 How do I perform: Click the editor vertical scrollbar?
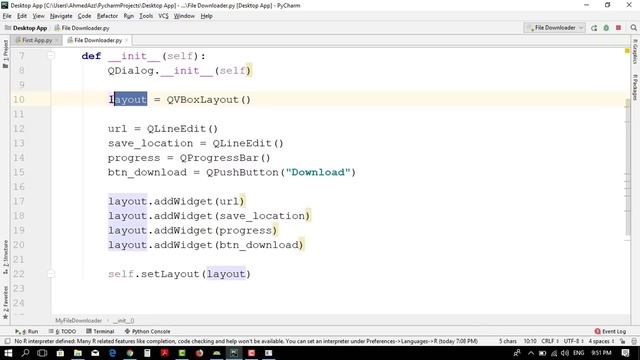coord(627,167)
